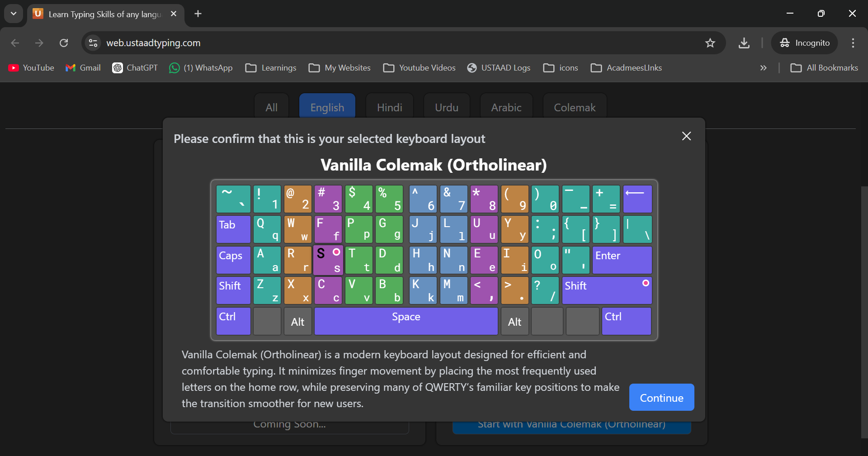Open the ChatGPT bookmark
The width and height of the screenshot is (868, 456).
click(x=135, y=68)
